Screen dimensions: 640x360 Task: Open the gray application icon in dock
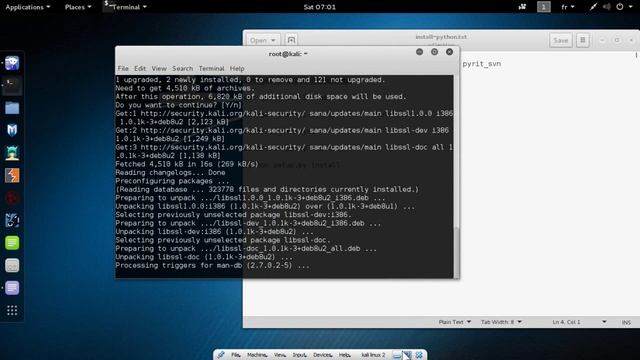[12, 265]
